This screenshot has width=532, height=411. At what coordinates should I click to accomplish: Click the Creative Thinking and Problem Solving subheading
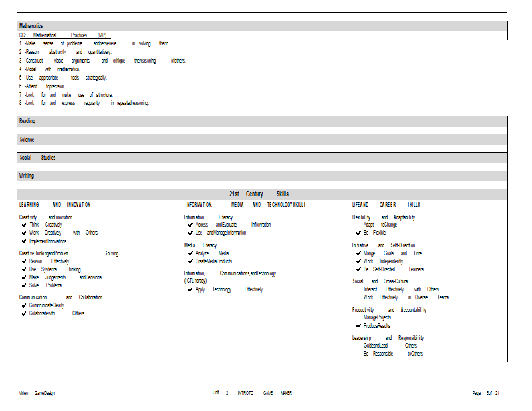(x=68, y=253)
